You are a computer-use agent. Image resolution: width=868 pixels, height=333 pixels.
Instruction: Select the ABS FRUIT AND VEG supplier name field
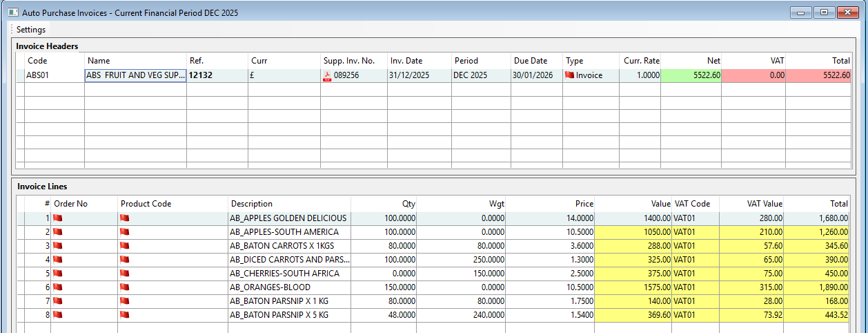[135, 75]
